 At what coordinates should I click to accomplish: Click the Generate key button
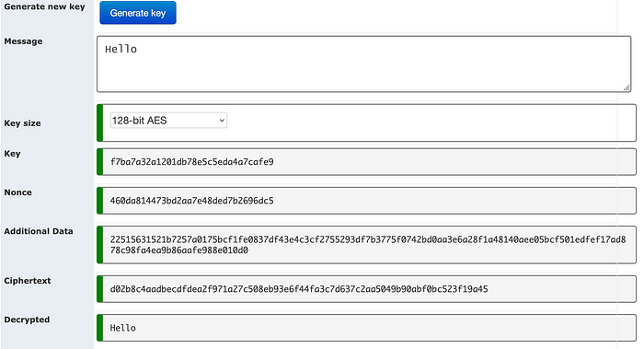(138, 13)
